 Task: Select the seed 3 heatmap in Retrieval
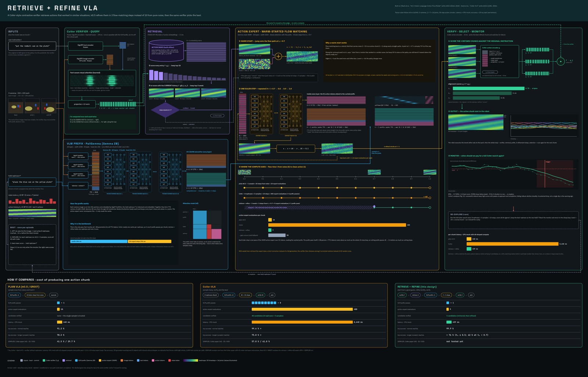click(x=214, y=93)
